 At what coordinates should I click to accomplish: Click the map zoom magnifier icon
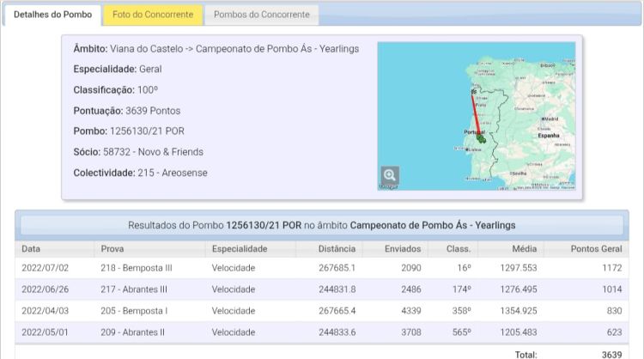pos(389,174)
